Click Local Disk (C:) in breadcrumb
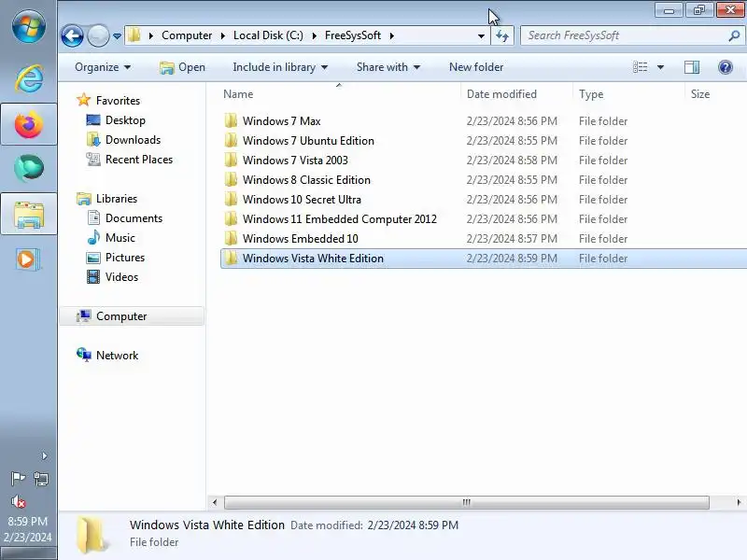The image size is (747, 560). click(268, 35)
